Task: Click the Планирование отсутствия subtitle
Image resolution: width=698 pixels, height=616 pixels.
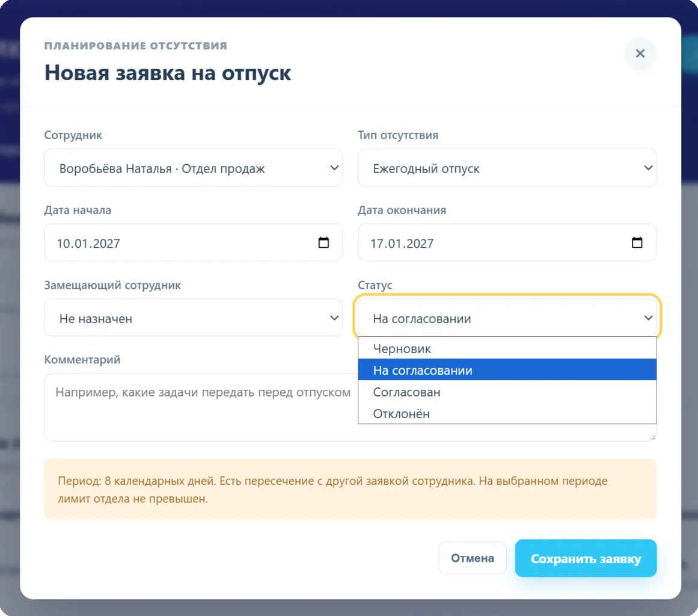Action: [x=135, y=46]
